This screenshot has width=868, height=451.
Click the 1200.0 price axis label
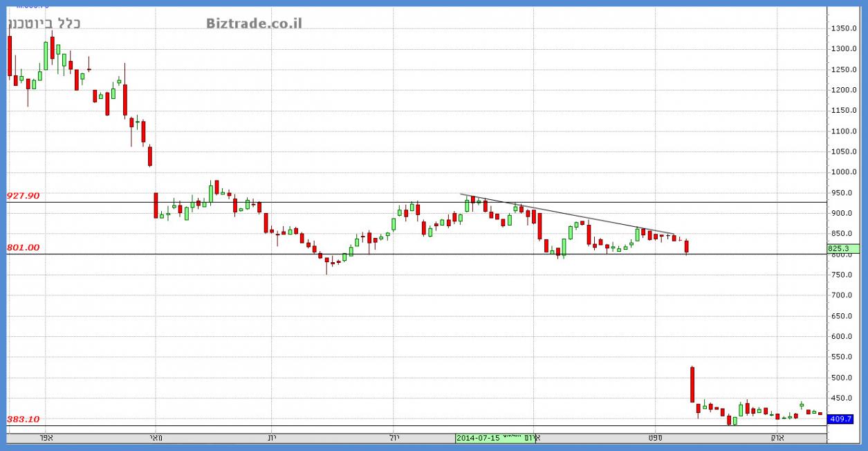pyautogui.click(x=845, y=90)
